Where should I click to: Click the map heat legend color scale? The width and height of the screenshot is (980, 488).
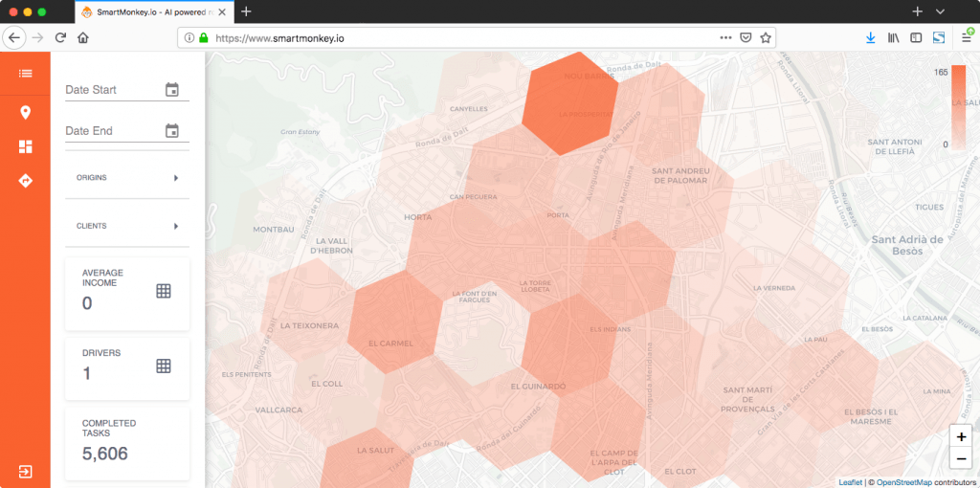pyautogui.click(x=958, y=107)
